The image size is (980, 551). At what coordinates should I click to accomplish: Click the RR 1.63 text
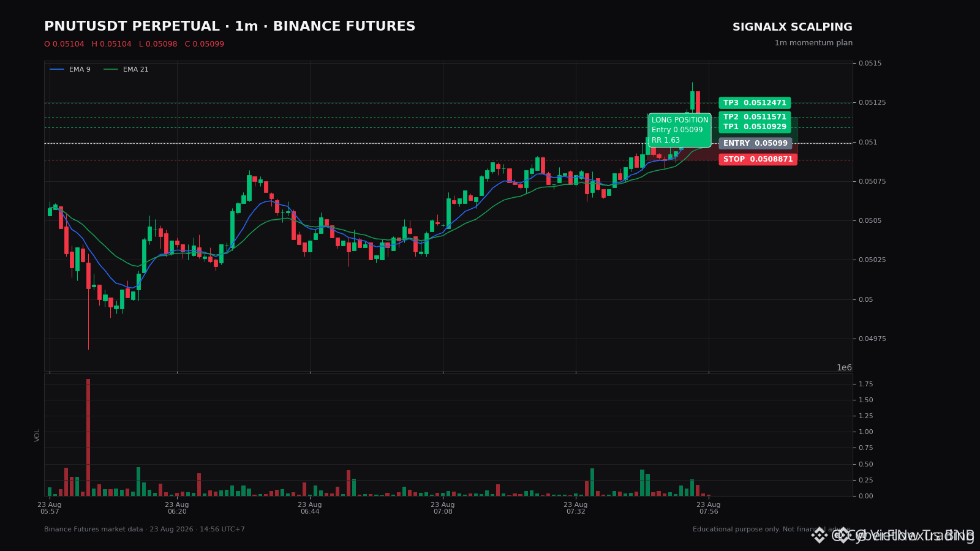point(666,141)
